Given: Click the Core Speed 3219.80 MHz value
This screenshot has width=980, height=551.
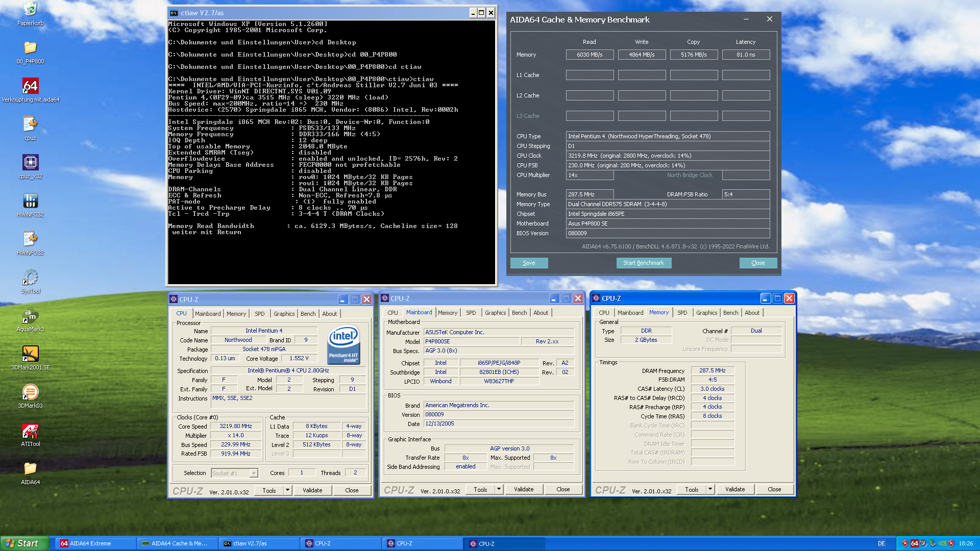Looking at the screenshot, I should click(236, 427).
